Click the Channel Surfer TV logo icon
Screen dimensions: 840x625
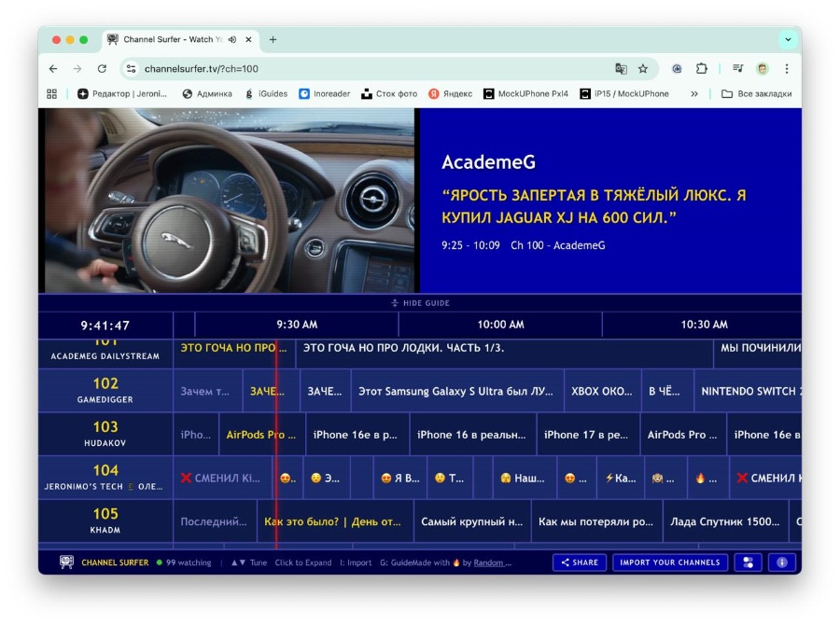pos(66,562)
